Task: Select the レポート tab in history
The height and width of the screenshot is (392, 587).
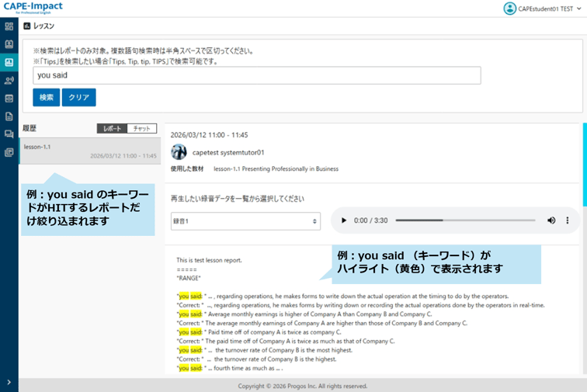Action: [113, 129]
